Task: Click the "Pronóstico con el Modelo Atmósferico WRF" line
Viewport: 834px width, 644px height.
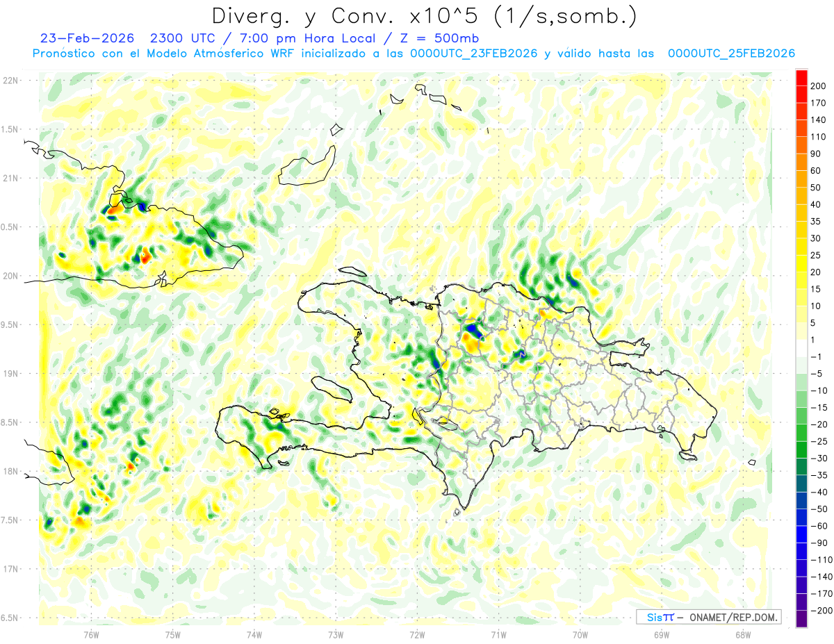Action: tap(163, 53)
